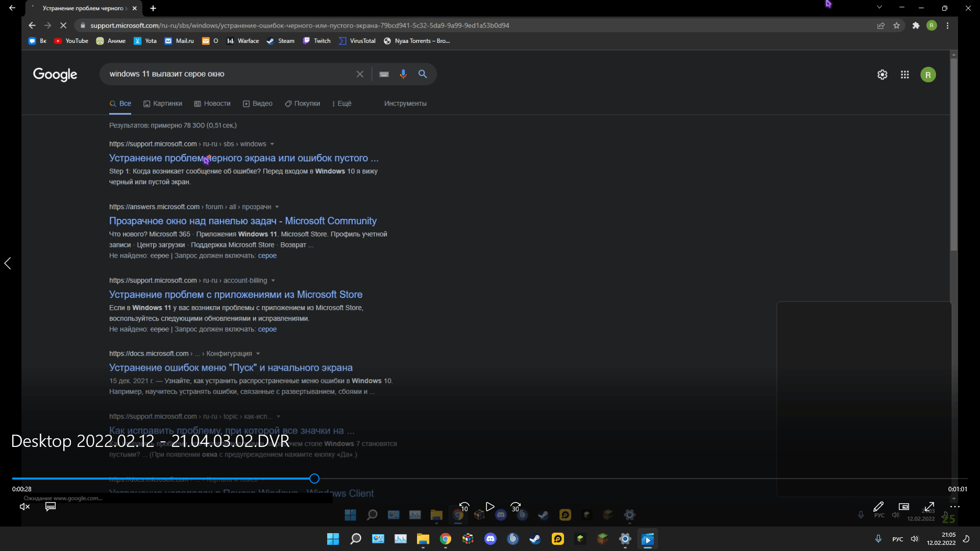The height and width of the screenshot is (551, 980).
Task: Click the play button to resume video
Action: (x=489, y=506)
